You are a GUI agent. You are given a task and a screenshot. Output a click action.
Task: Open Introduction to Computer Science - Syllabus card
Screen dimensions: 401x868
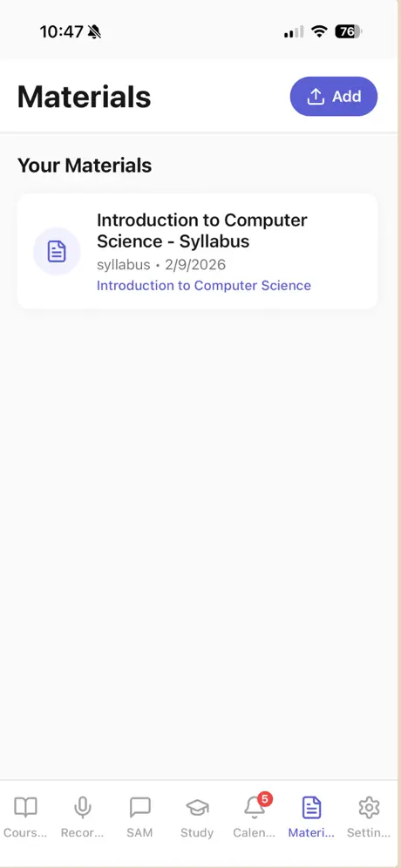click(198, 251)
